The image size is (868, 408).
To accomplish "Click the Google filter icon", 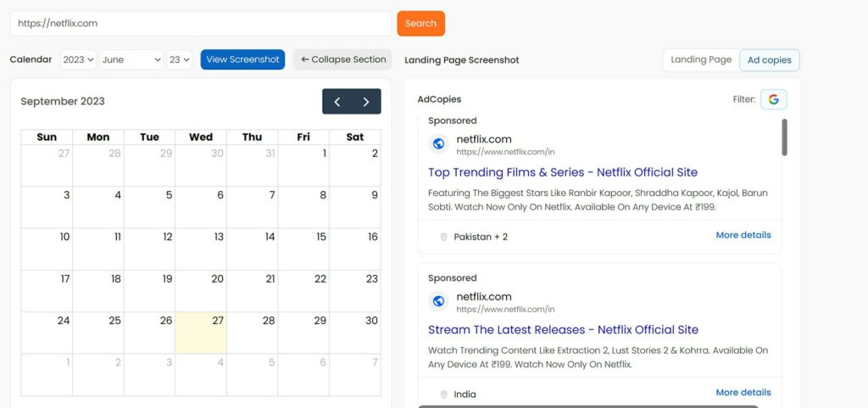I will pyautogui.click(x=773, y=99).
